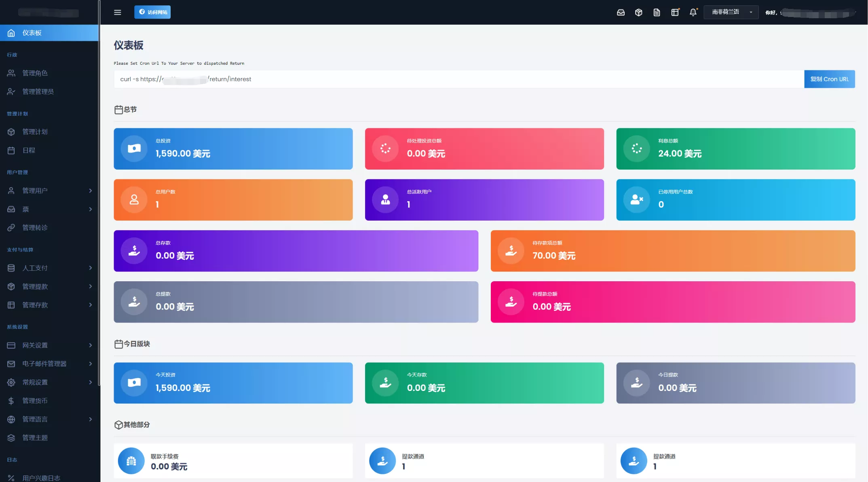Click the 复制 Cron URL button
Image resolution: width=868 pixels, height=482 pixels.
tap(830, 79)
